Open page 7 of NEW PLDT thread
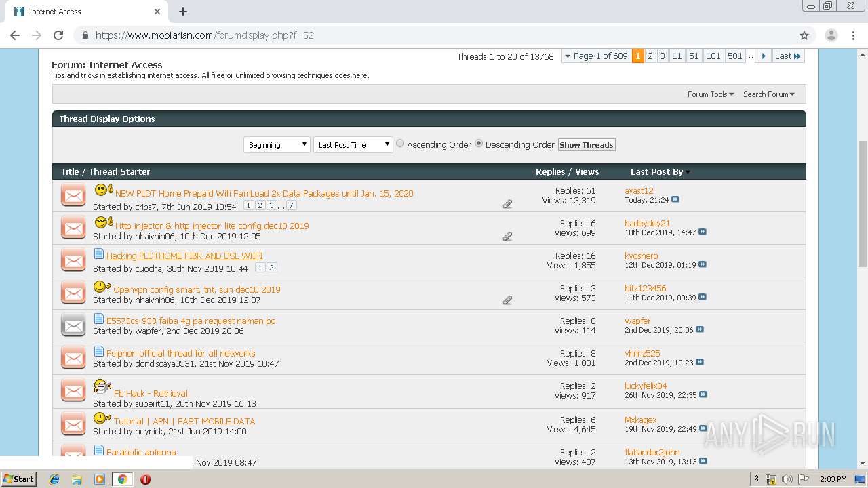 [291, 205]
